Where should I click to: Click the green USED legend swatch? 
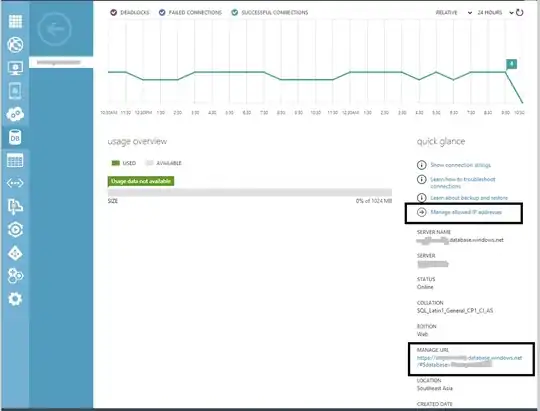(115, 163)
